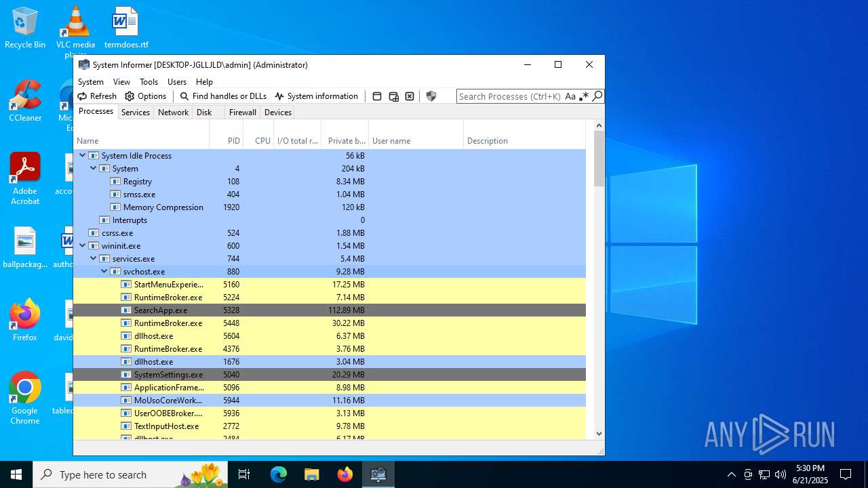868x488 pixels.
Task: Click the Windows Start button
Action: [16, 474]
